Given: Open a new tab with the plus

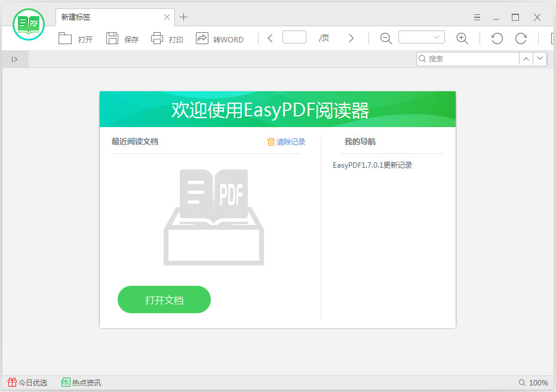Looking at the screenshot, I should coord(183,17).
